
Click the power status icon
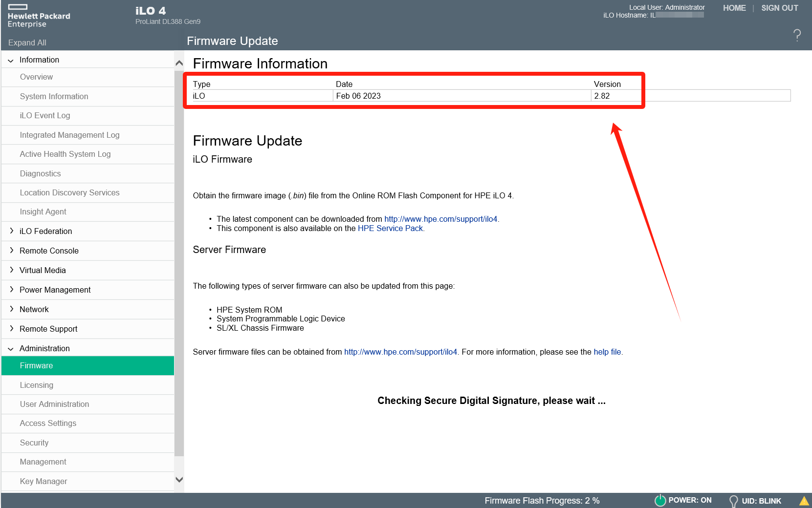pyautogui.click(x=660, y=500)
